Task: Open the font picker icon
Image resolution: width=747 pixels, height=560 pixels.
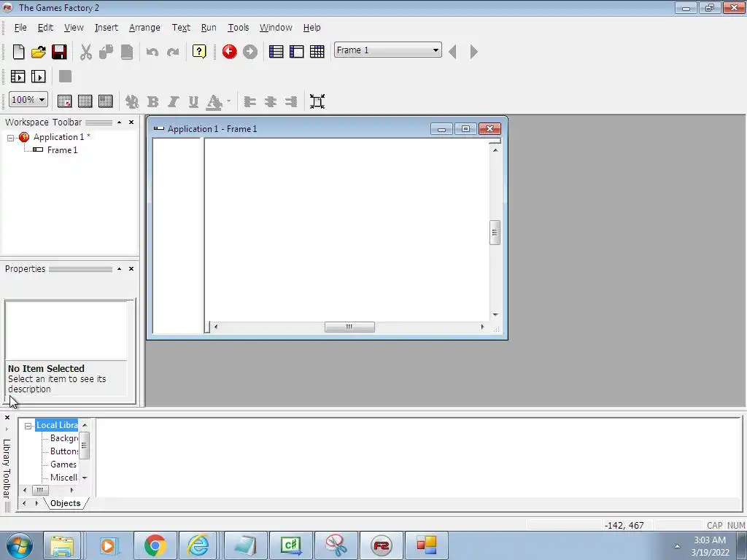Action: click(132, 101)
